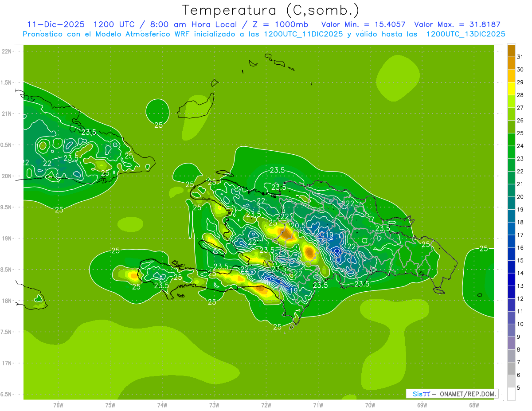Click the "75W" longitude axis label
The height and width of the screenshot is (411, 532).
[x=110, y=405]
